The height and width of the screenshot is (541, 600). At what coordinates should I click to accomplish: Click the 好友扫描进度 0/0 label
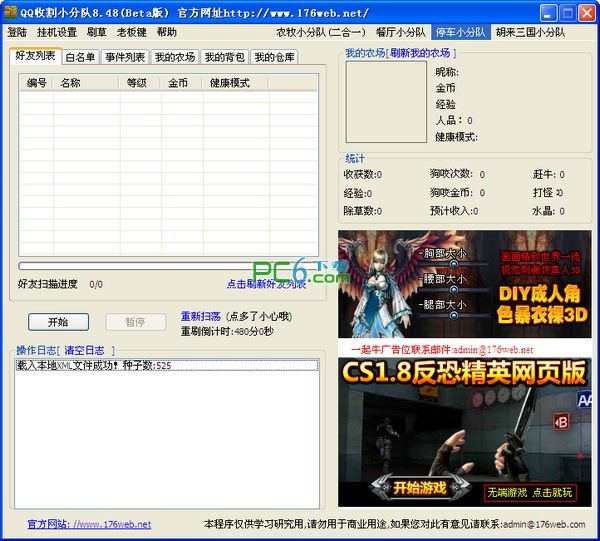[60, 284]
